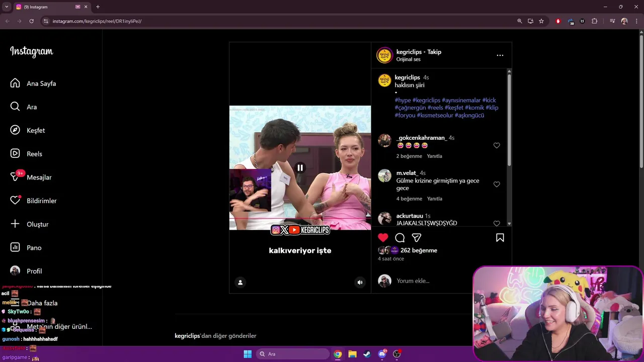Image resolution: width=644 pixels, height=362 pixels.
Task: Click the taskbar Ara search box
Action: click(x=293, y=354)
